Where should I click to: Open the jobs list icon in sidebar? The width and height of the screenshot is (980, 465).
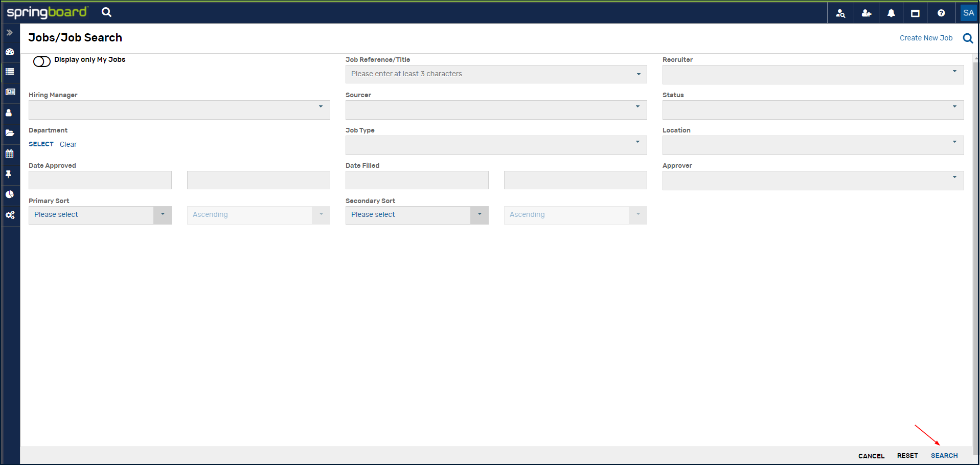coord(10,72)
